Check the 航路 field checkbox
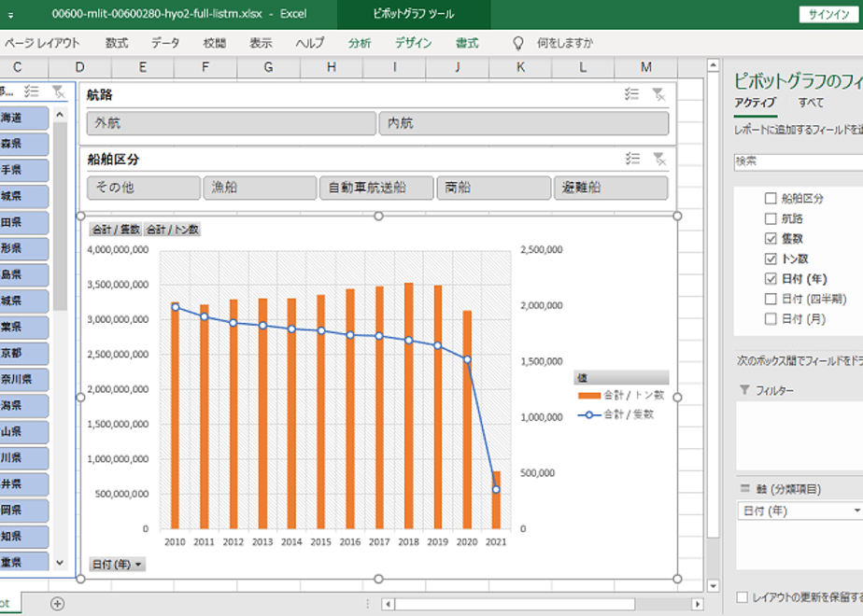Image resolution: width=863 pixels, height=616 pixels. click(x=771, y=218)
